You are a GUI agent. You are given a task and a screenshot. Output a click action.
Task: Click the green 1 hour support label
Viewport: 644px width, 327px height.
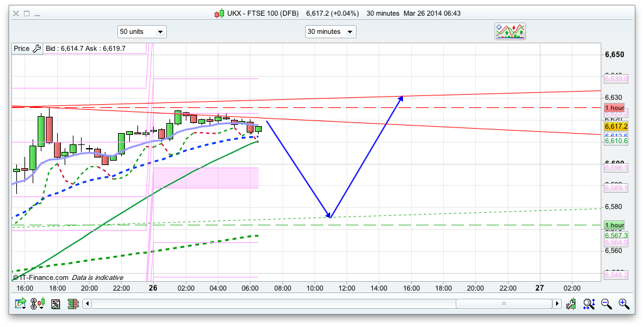[614, 225]
